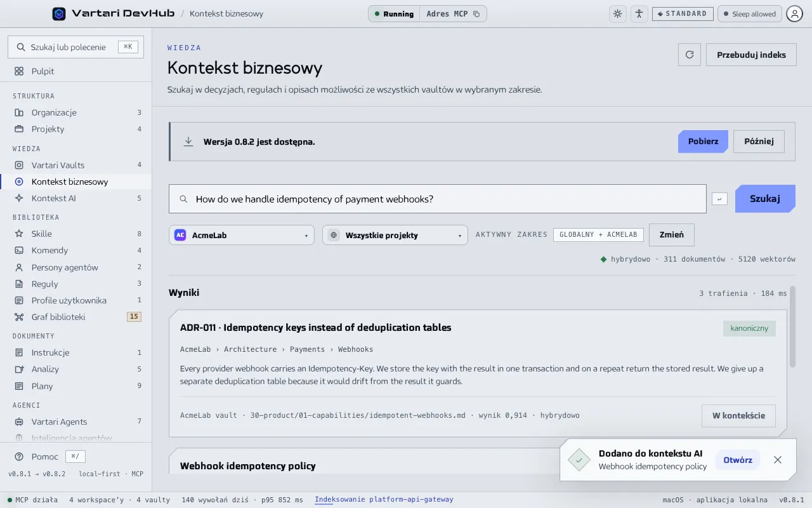This screenshot has height=508, width=812.
Task: Click the magnifier icon in query field
Action: click(x=184, y=199)
